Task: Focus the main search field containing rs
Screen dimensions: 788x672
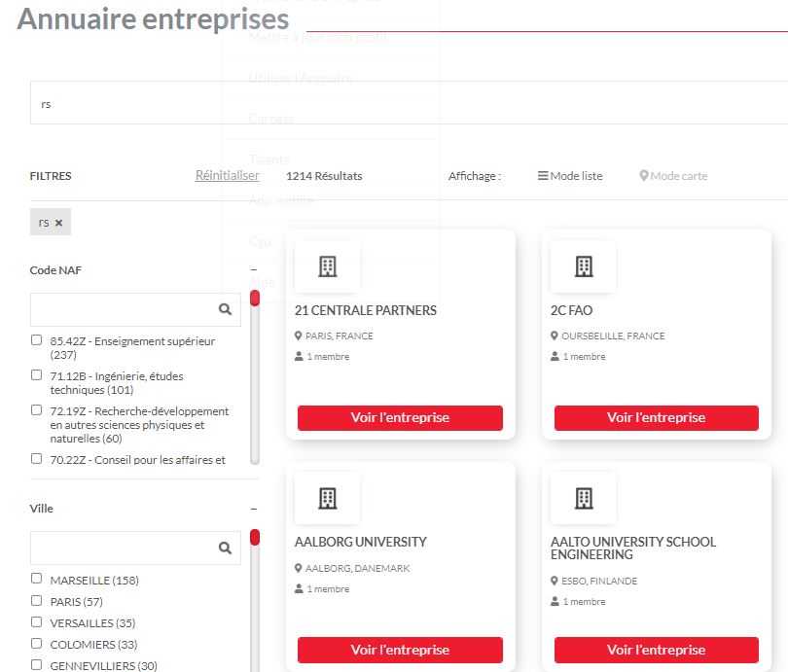Action: pos(389,103)
